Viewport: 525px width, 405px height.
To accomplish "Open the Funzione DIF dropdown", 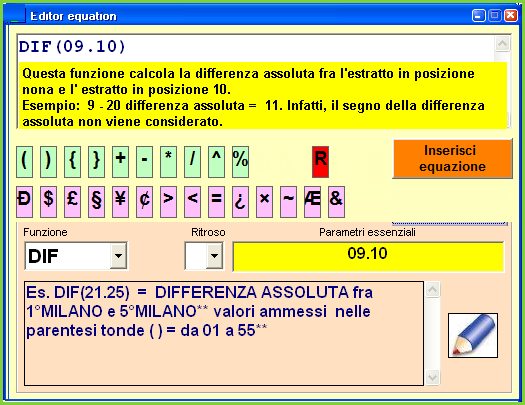I will (x=118, y=256).
